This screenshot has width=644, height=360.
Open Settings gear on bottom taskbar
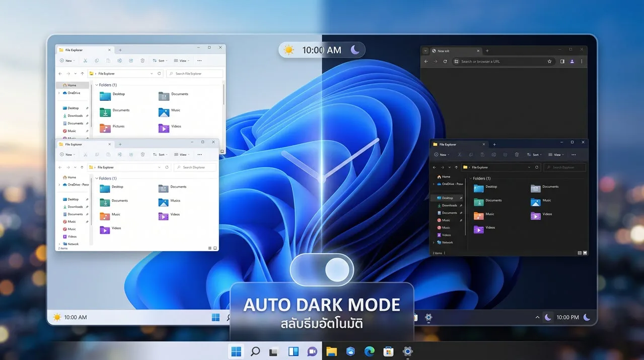pos(408,351)
